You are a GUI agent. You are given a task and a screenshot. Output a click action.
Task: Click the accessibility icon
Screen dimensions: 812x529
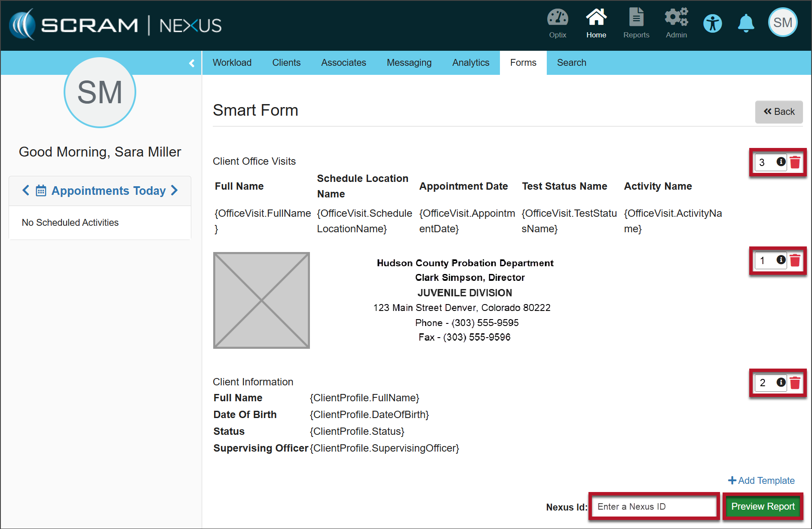pyautogui.click(x=712, y=23)
